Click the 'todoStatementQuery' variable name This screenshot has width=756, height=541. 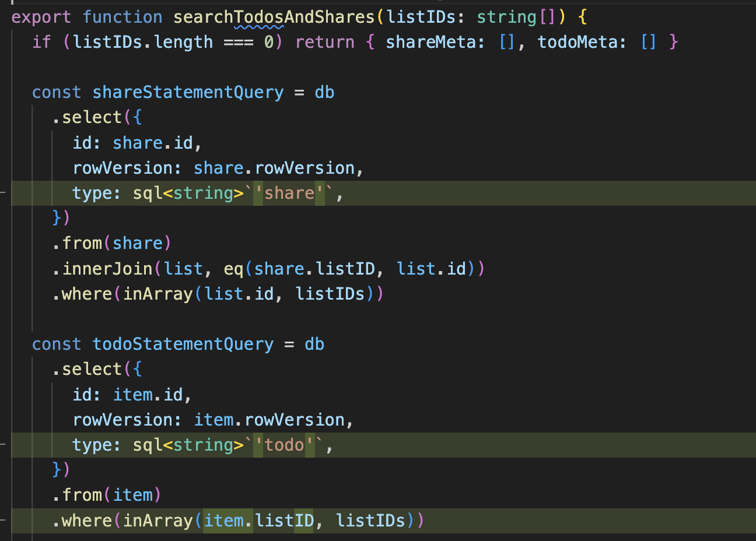click(183, 344)
